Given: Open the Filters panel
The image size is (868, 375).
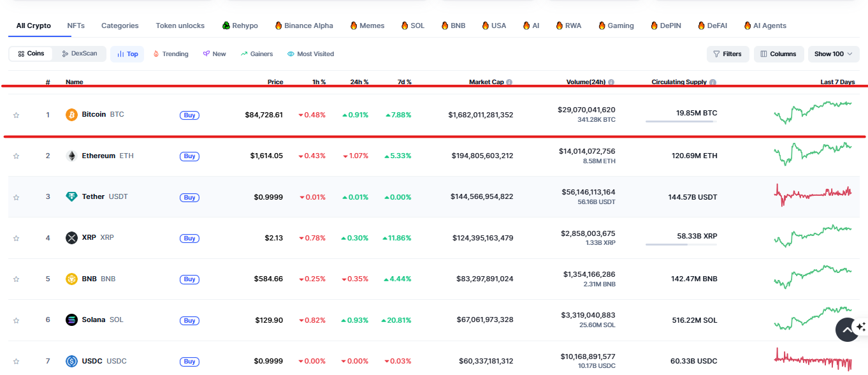Looking at the screenshot, I should [728, 54].
